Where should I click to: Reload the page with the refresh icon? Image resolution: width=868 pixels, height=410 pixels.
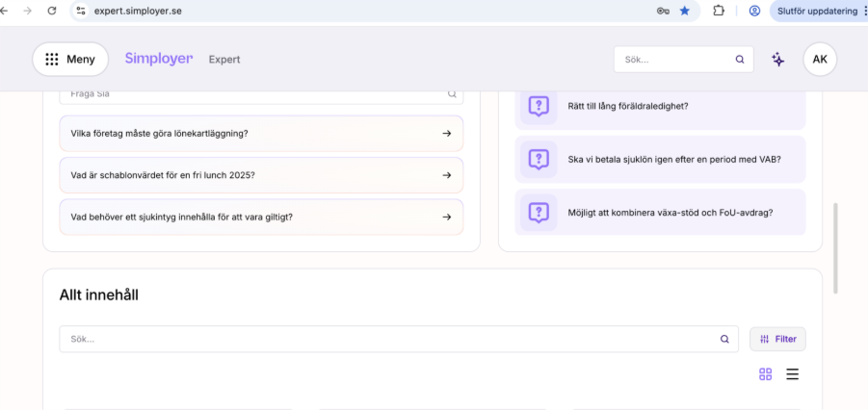(52, 11)
